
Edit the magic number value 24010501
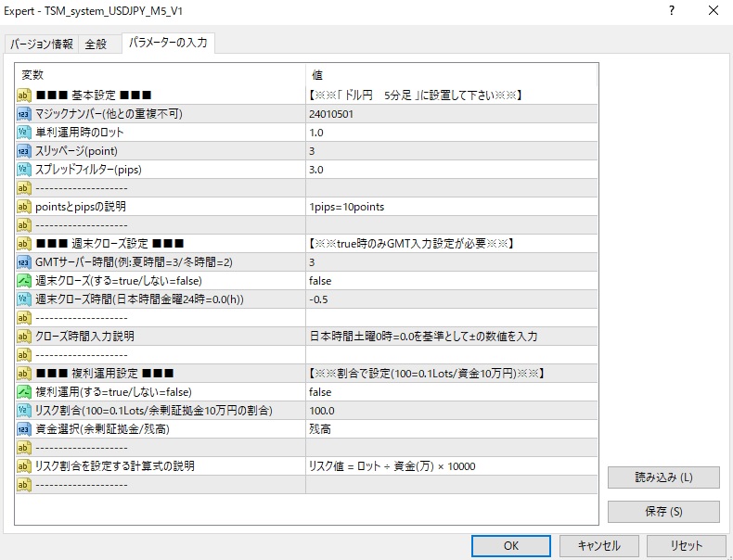point(452,114)
